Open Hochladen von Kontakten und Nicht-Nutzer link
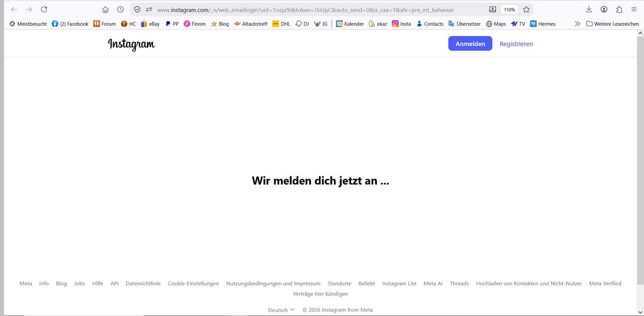The height and width of the screenshot is (316, 644). (x=529, y=283)
